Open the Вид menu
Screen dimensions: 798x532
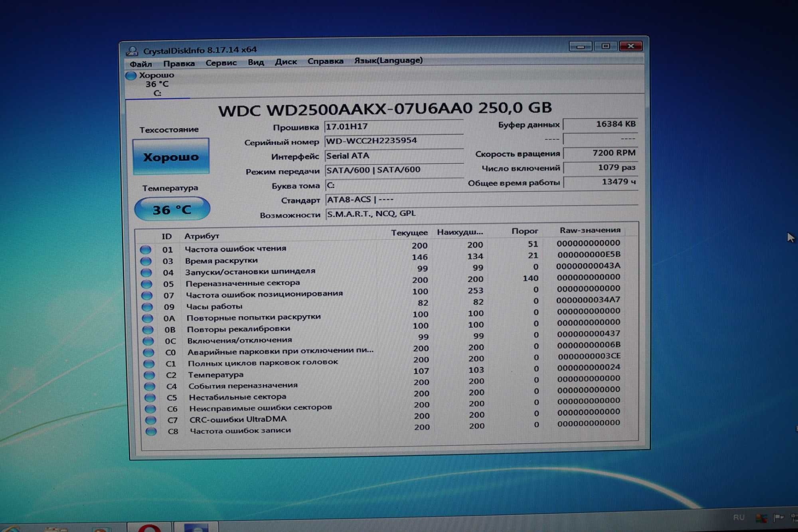pos(256,62)
